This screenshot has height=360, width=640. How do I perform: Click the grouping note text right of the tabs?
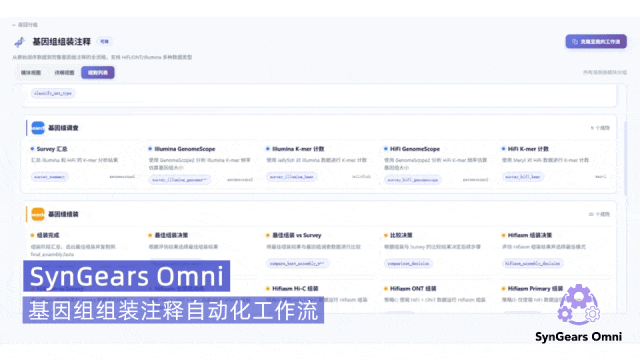(x=605, y=73)
